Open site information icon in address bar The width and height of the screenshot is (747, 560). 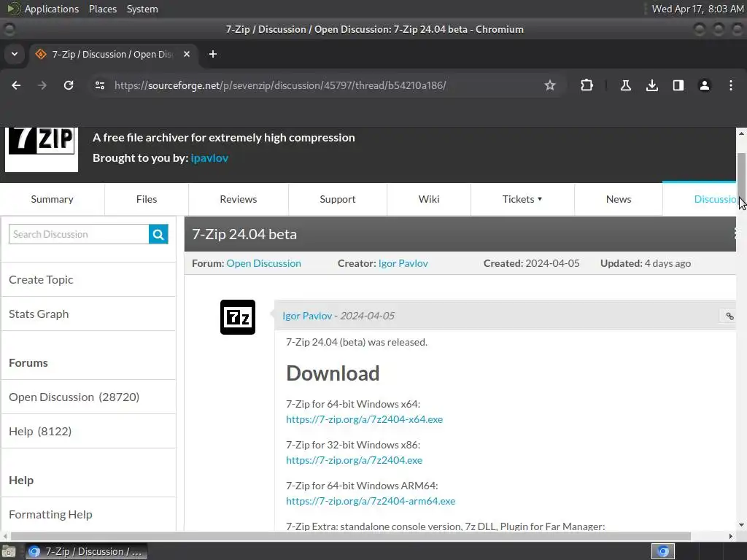(99, 85)
